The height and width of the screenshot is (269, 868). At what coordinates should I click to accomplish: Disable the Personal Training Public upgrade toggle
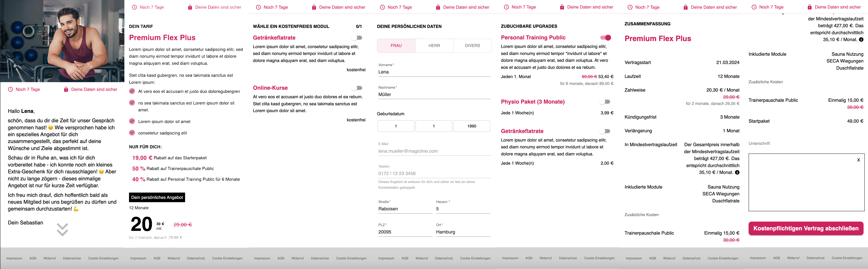coord(606,37)
